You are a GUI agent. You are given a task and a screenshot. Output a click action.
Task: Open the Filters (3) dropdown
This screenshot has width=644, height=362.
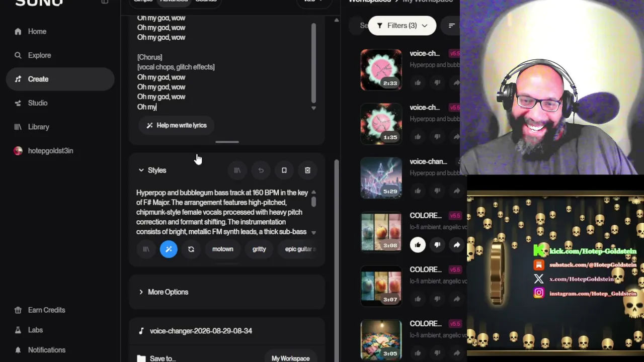402,26
